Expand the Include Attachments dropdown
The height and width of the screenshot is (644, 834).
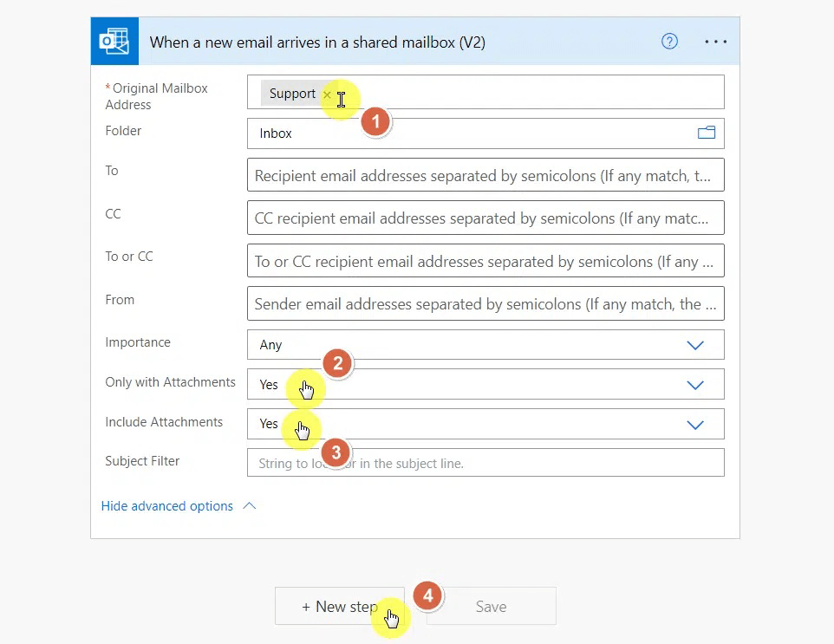(x=694, y=425)
